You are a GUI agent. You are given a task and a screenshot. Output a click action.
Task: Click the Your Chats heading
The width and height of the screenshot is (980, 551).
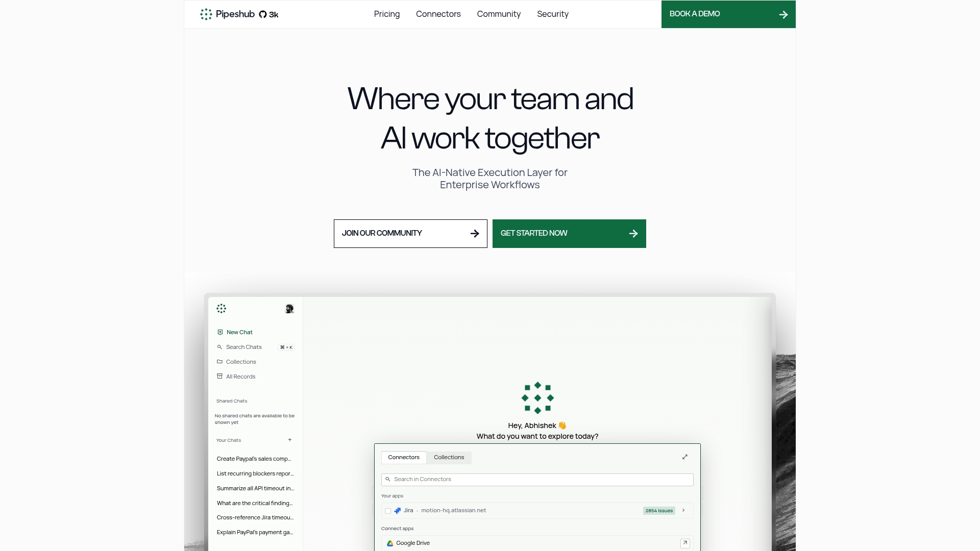pyautogui.click(x=229, y=440)
